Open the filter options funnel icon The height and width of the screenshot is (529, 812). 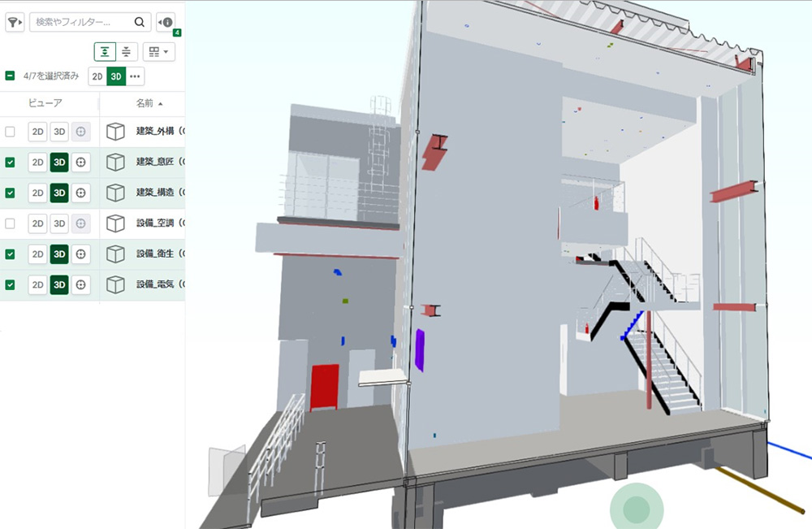[x=15, y=22]
